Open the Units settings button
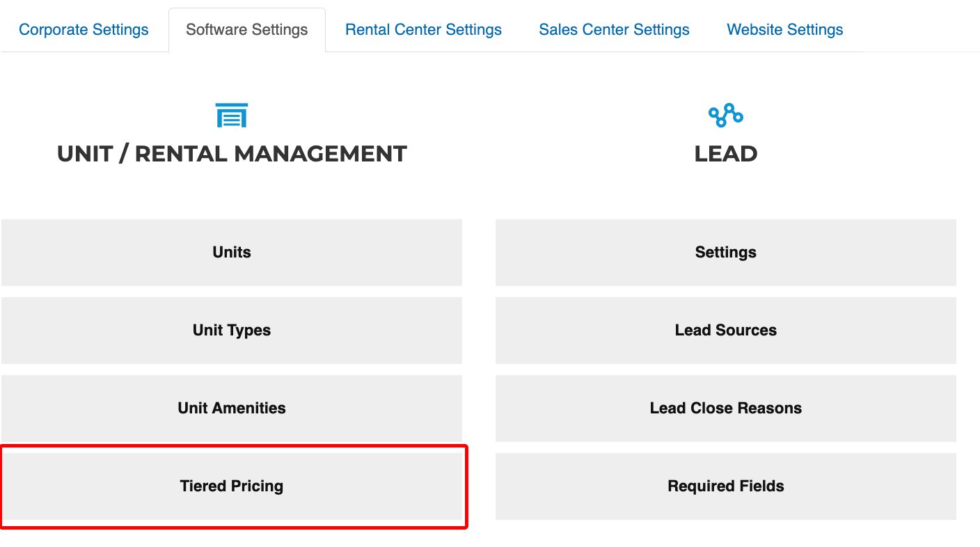Viewport: 980px width, 547px height. pos(232,253)
